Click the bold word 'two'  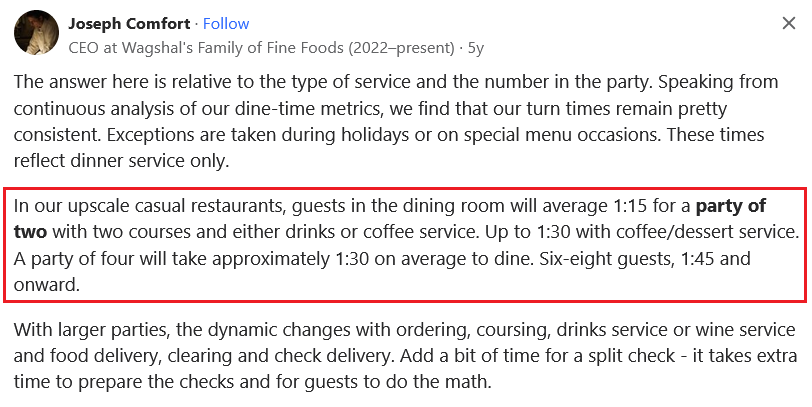[30, 232]
